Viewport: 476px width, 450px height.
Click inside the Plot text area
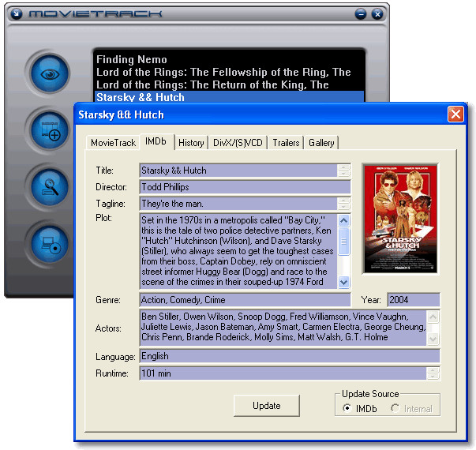(x=238, y=251)
